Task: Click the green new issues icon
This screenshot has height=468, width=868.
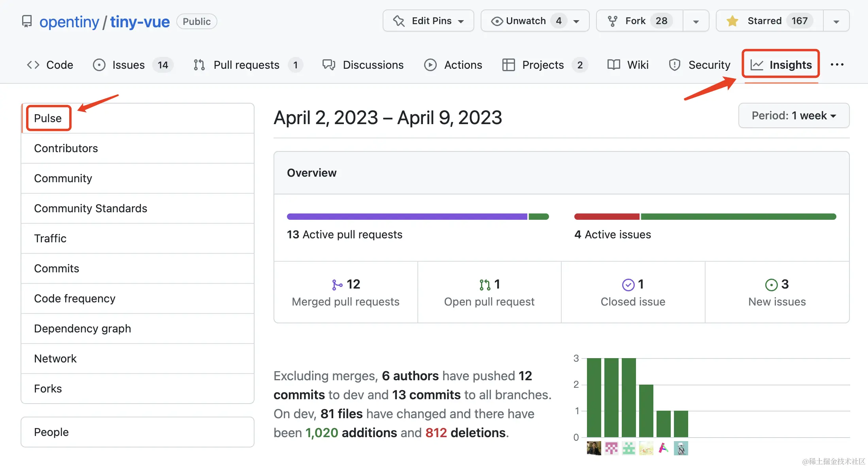Action: point(772,285)
